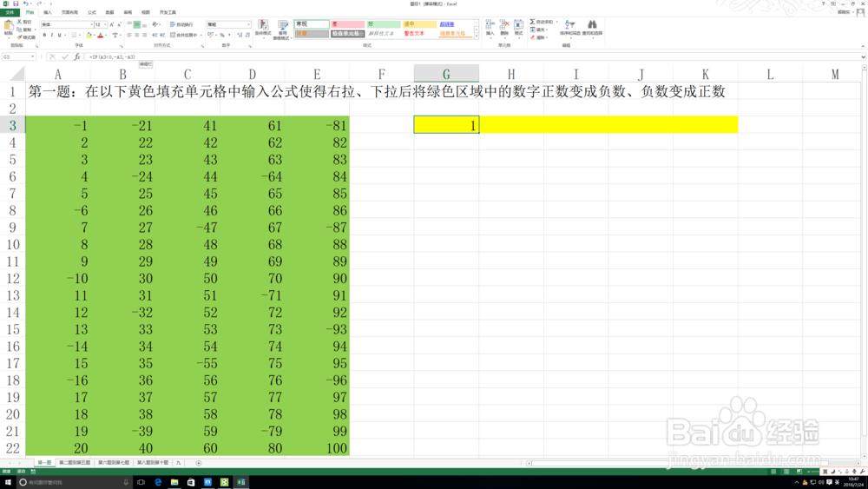
Task: Toggle Wrap Text option
Action: click(x=182, y=24)
